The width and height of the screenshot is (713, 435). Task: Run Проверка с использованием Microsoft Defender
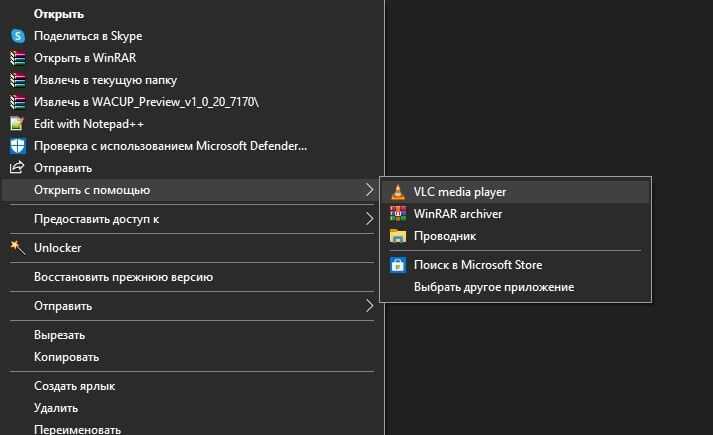click(171, 146)
